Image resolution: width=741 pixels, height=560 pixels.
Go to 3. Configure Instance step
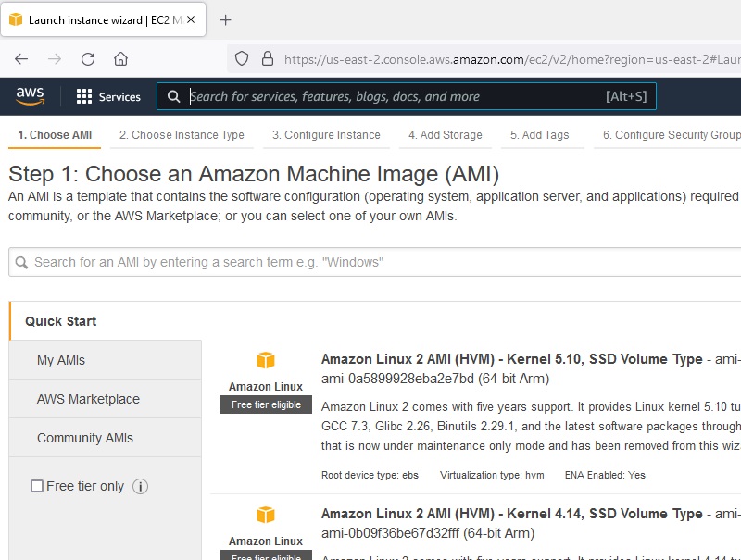pyautogui.click(x=326, y=135)
